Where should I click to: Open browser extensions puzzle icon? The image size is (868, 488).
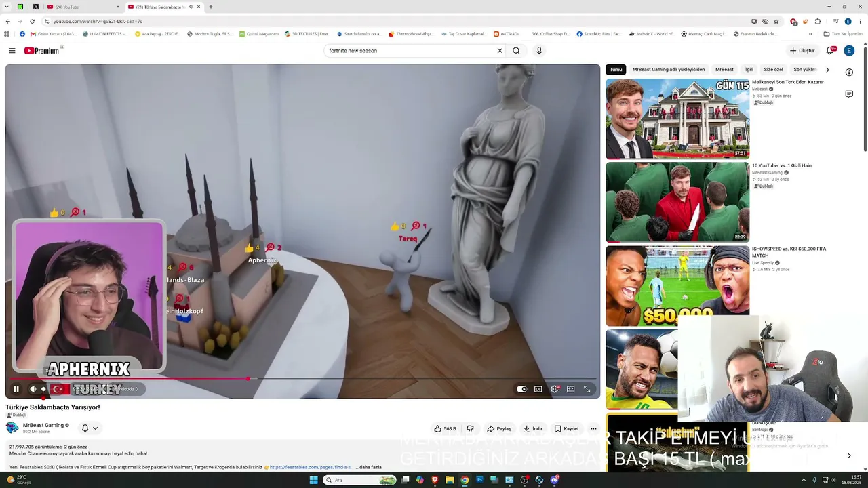(x=818, y=22)
